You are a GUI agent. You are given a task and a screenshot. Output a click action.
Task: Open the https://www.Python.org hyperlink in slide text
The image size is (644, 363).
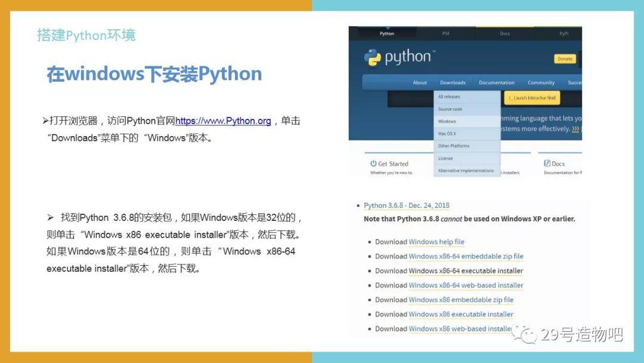pos(223,121)
